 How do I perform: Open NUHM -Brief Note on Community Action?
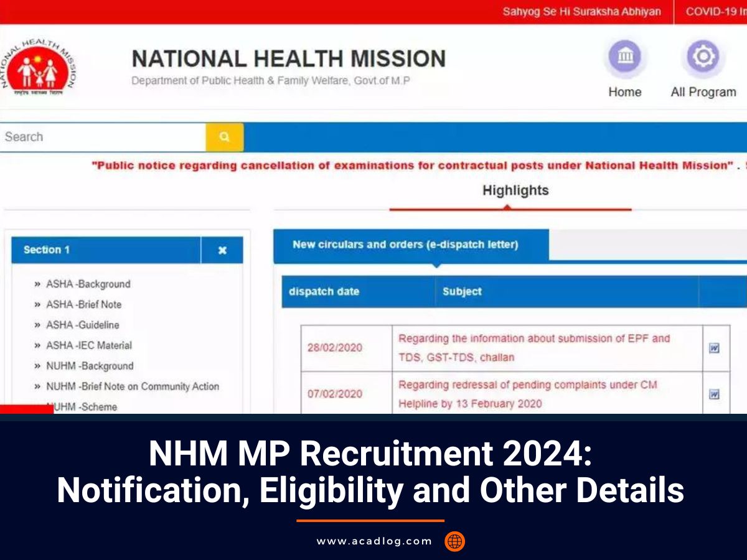pos(133,387)
